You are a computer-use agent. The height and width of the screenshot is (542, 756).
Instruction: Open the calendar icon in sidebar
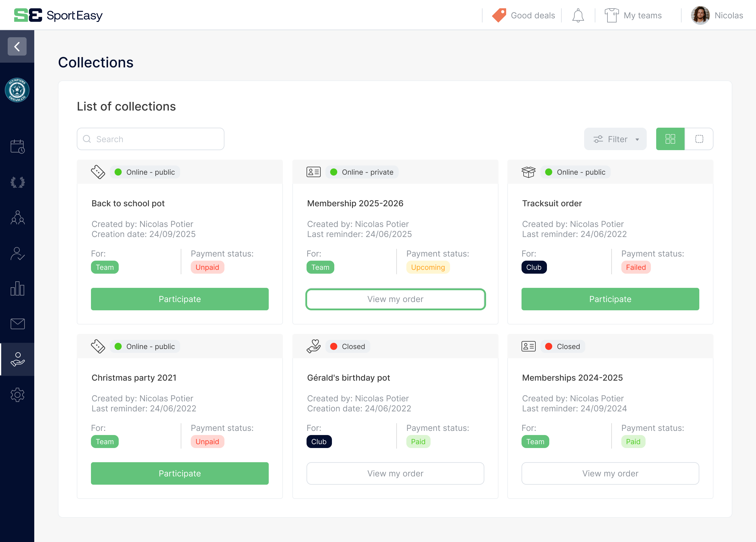[17, 146]
